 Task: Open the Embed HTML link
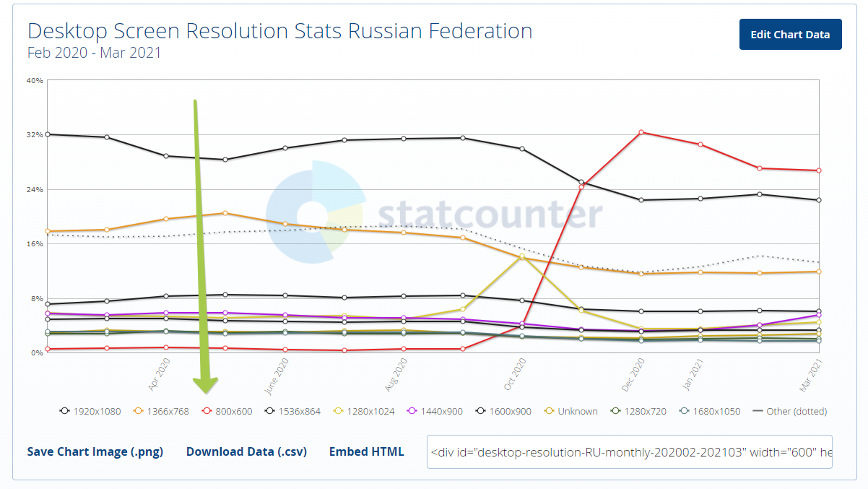pos(366,451)
